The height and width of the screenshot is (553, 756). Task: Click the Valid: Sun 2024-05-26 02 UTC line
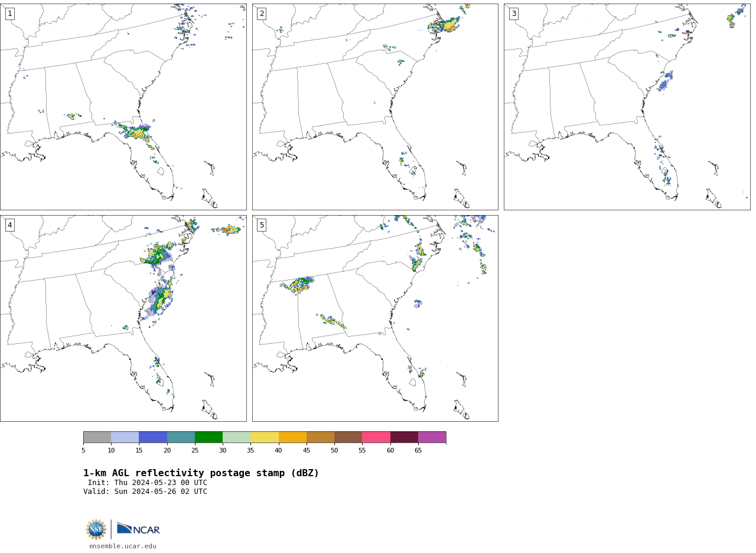145,492
